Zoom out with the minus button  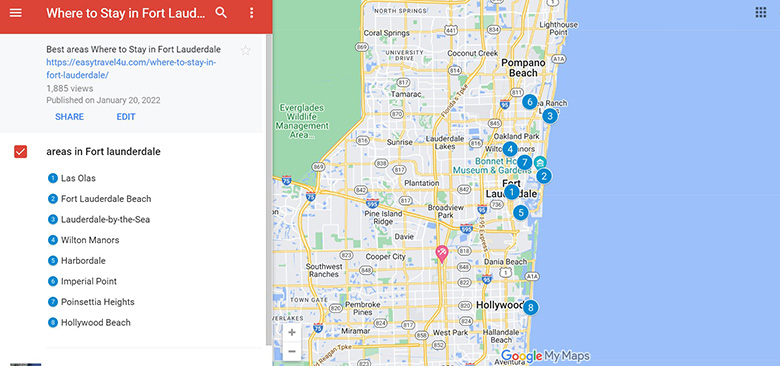click(292, 352)
